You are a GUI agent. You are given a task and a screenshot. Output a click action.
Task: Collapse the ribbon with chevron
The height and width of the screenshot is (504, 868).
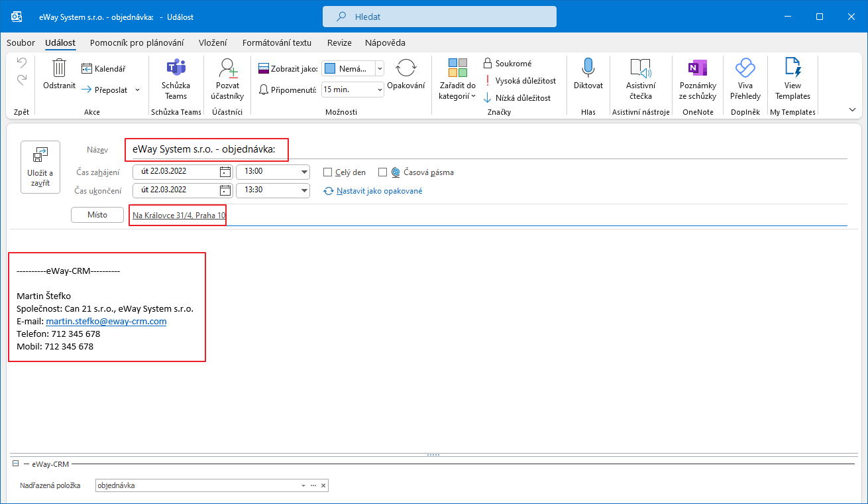852,109
